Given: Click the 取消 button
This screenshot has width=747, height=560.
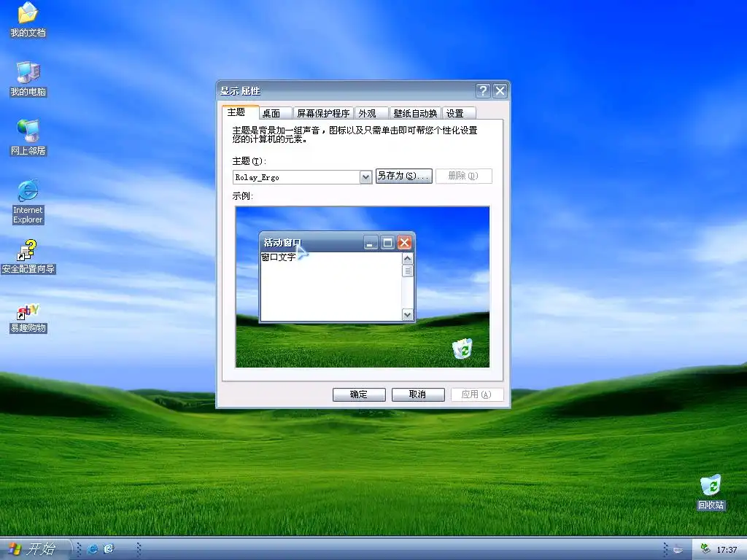Looking at the screenshot, I should 418,394.
